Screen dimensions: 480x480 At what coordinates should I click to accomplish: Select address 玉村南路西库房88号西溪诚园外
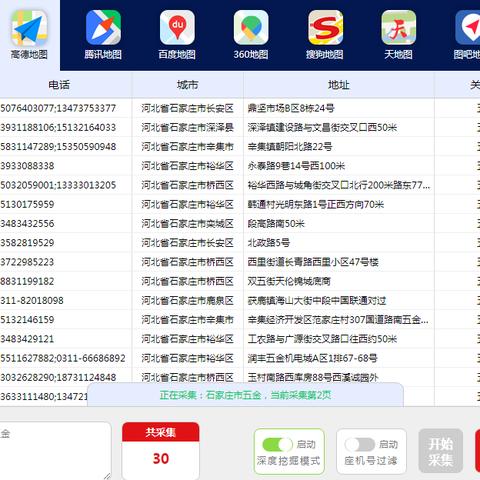pos(313,378)
